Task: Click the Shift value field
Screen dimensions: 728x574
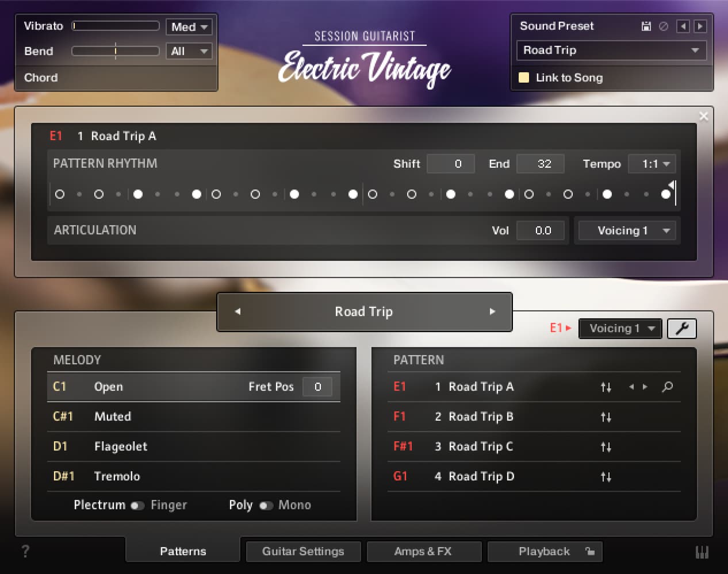Action: [450, 164]
